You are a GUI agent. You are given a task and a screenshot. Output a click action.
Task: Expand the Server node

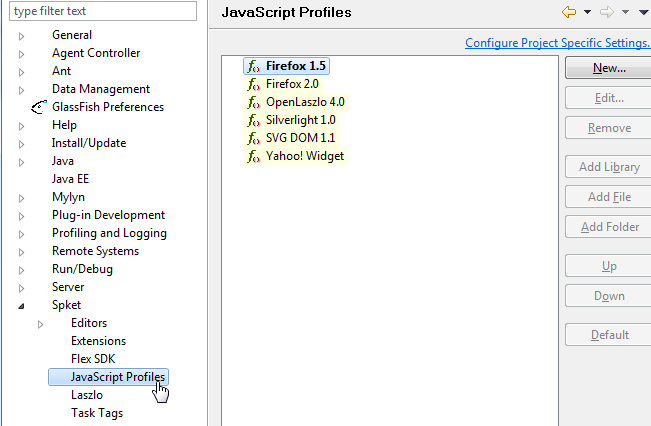coord(22,288)
